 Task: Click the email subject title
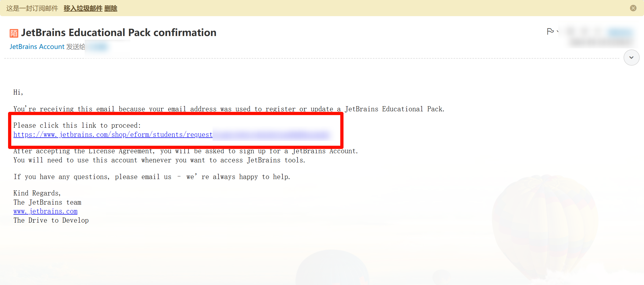point(119,33)
